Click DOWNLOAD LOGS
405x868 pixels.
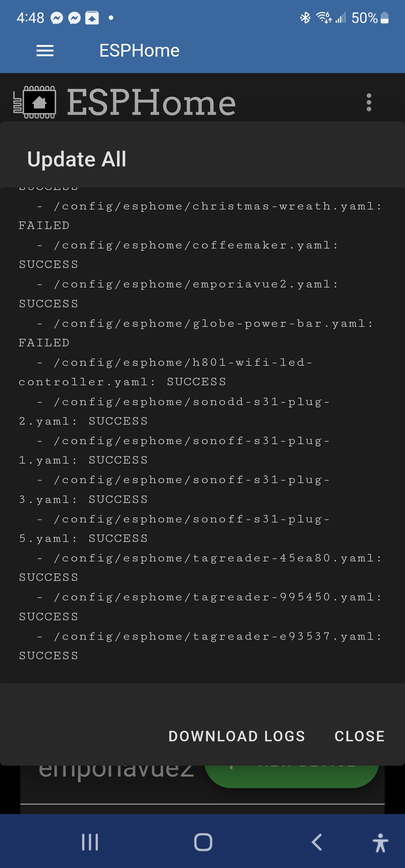(x=236, y=736)
